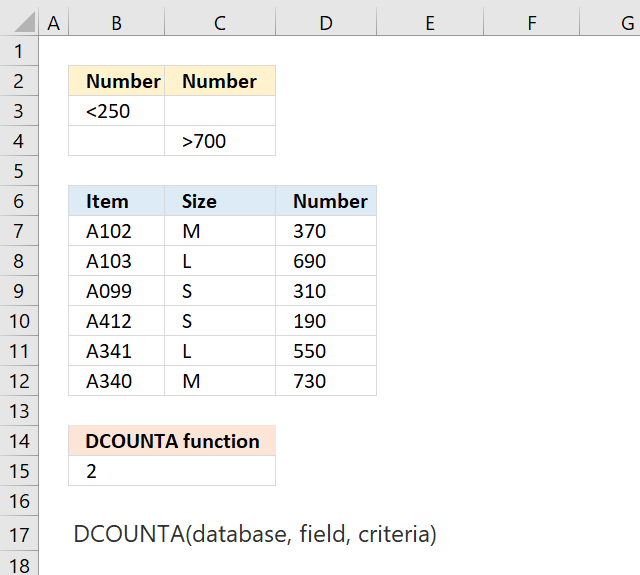Viewport: 640px width, 575px height.
Task: Click the cell containing >700
Action: (220, 141)
